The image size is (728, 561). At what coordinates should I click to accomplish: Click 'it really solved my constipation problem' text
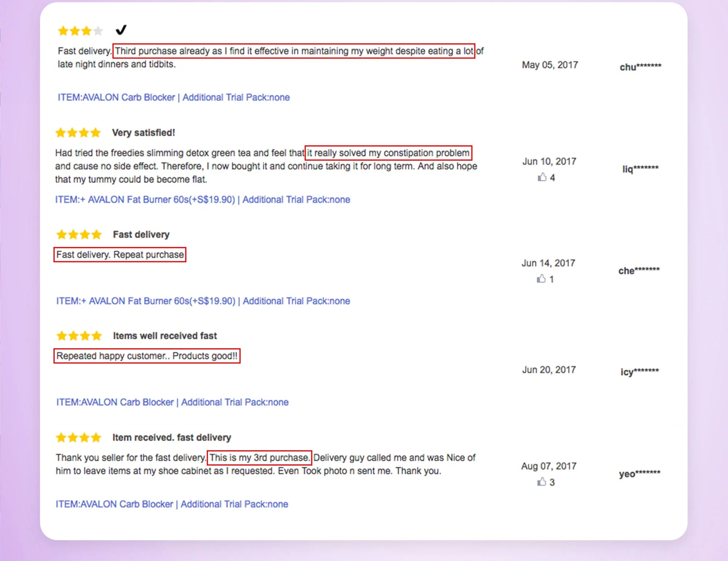[x=388, y=153]
